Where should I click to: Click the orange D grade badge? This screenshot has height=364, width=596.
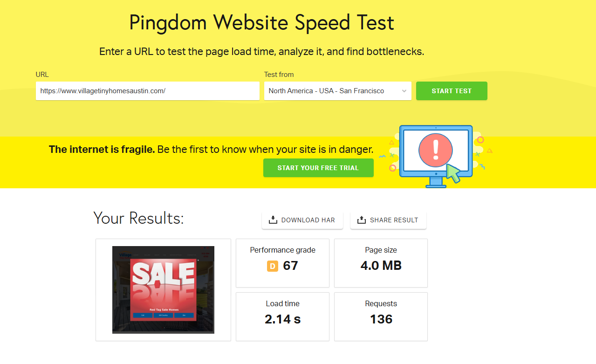point(272,266)
